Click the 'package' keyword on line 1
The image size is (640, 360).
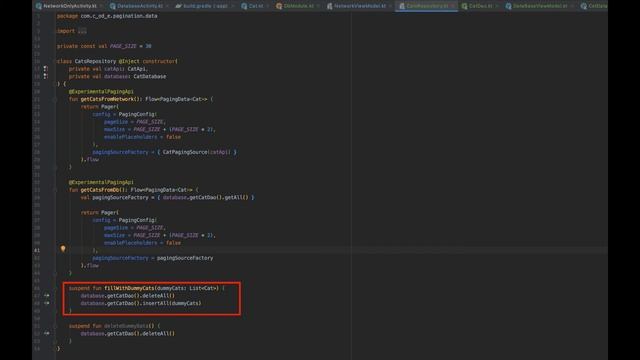pos(67,16)
